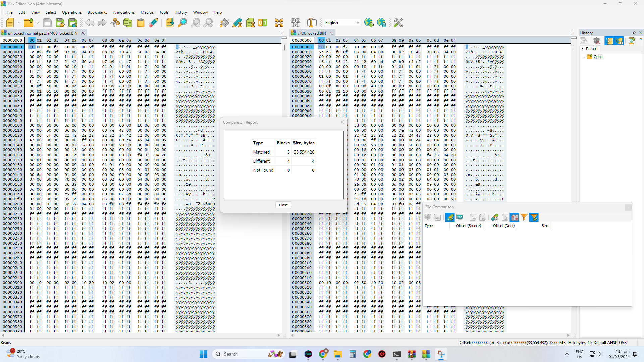Click the red eraser pencil toolbar icon
Image resolution: width=644 pixels, height=362 pixels.
153,23
